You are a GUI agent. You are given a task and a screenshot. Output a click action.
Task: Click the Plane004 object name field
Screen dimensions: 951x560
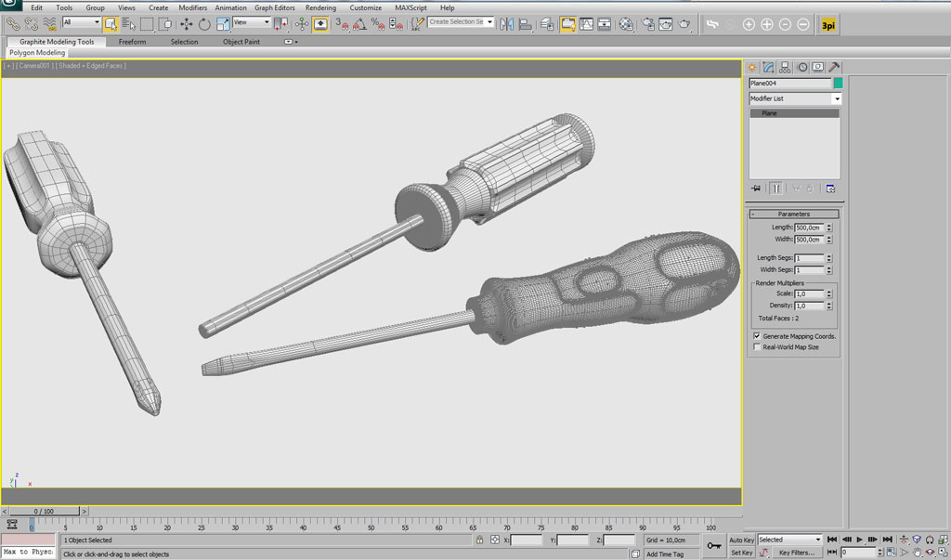click(x=789, y=84)
